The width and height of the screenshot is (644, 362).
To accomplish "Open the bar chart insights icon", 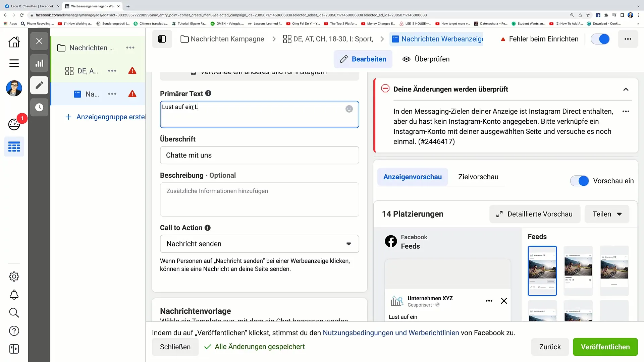I will pos(39,63).
